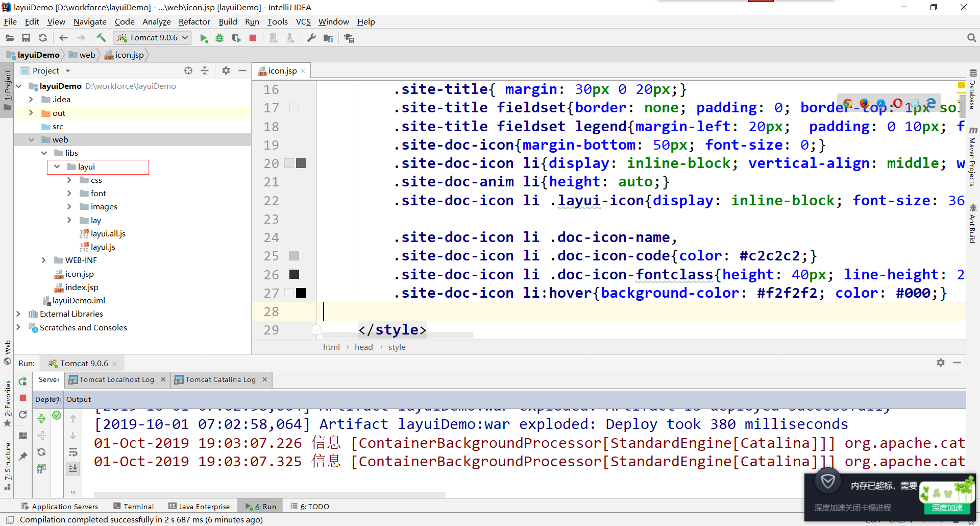980x526 pixels.
Task: Click #c2c2c2 color swatch on line 25
Action: click(x=295, y=255)
